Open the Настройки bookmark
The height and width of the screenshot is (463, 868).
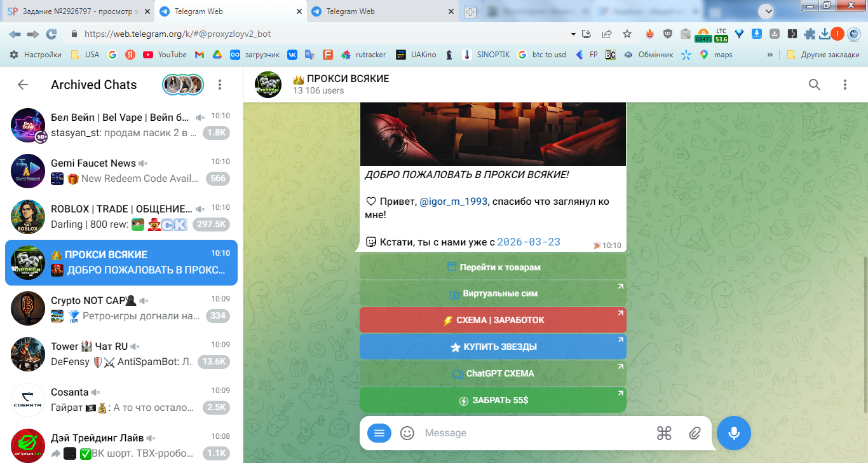pos(36,55)
